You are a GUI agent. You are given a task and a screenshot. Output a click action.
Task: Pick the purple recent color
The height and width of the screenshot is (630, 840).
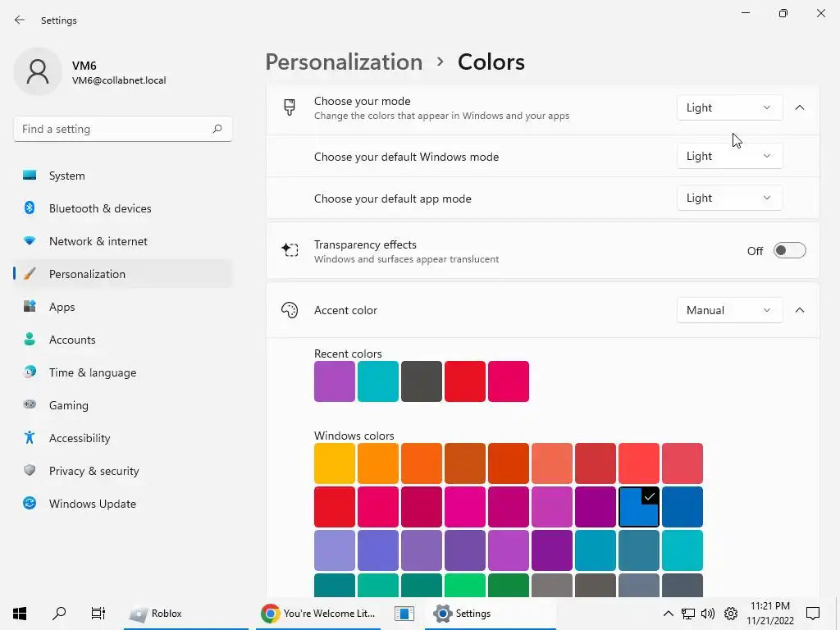pyautogui.click(x=335, y=381)
